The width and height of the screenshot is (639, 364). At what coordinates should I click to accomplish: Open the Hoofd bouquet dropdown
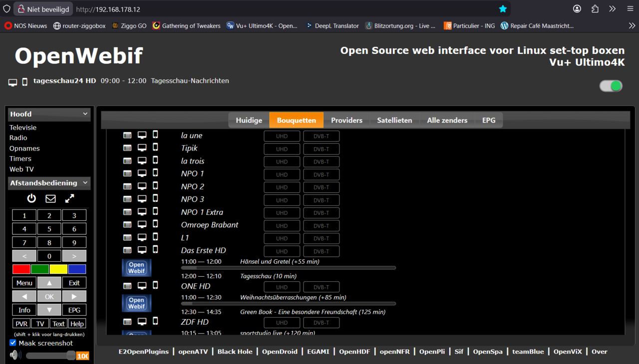click(x=48, y=114)
